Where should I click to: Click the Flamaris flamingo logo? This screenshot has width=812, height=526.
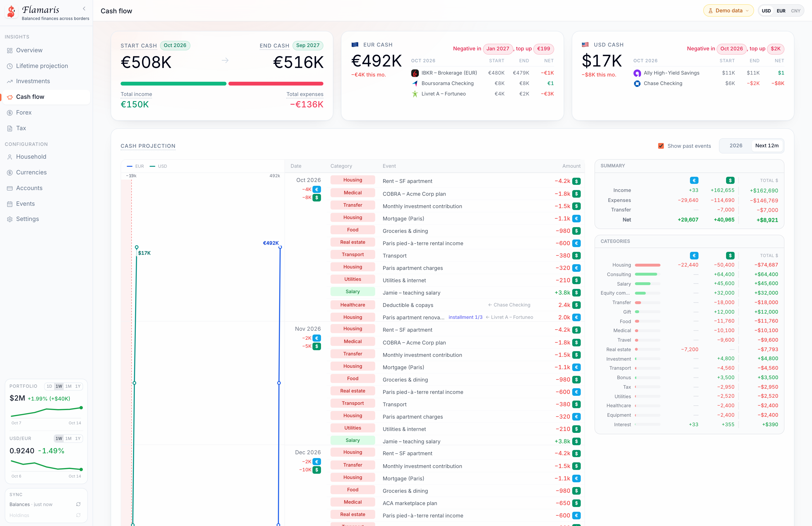point(11,12)
